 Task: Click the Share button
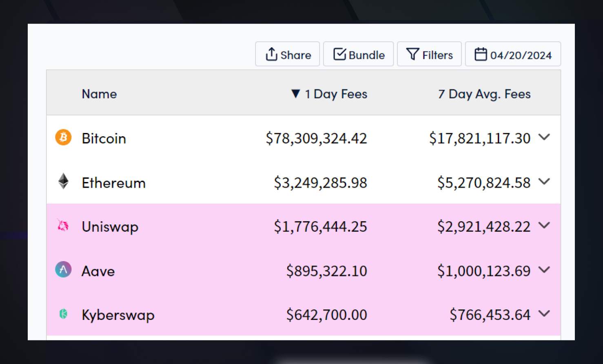[287, 54]
